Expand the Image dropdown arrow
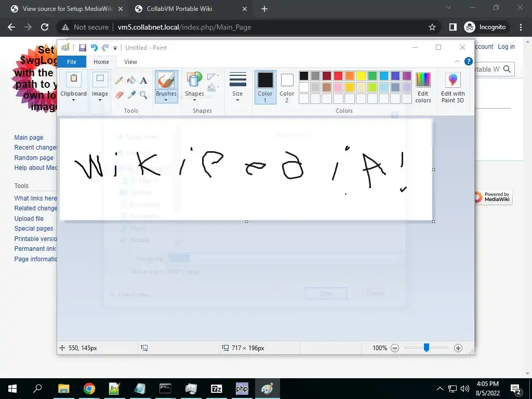Viewport: 532px width, 399px height. tap(100, 100)
